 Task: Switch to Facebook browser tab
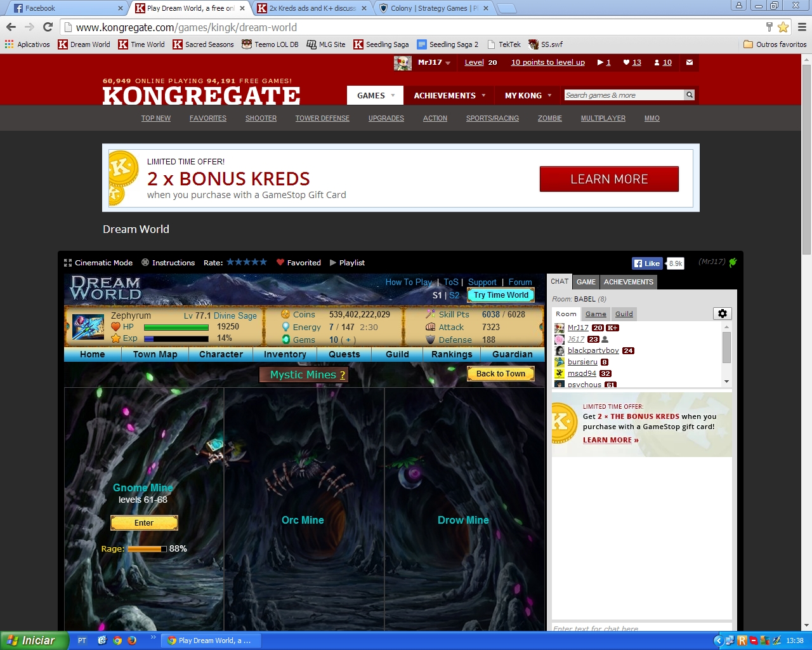[x=67, y=8]
